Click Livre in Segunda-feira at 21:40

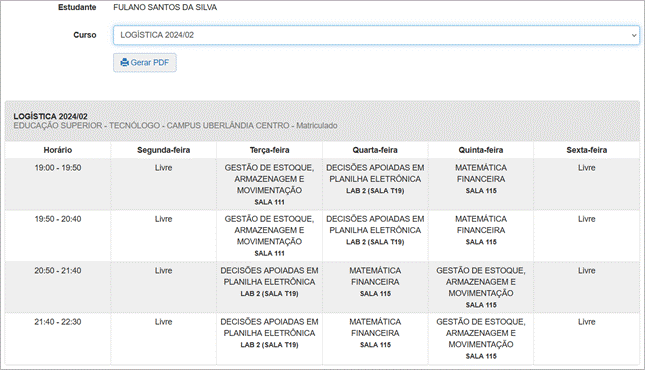click(163, 322)
